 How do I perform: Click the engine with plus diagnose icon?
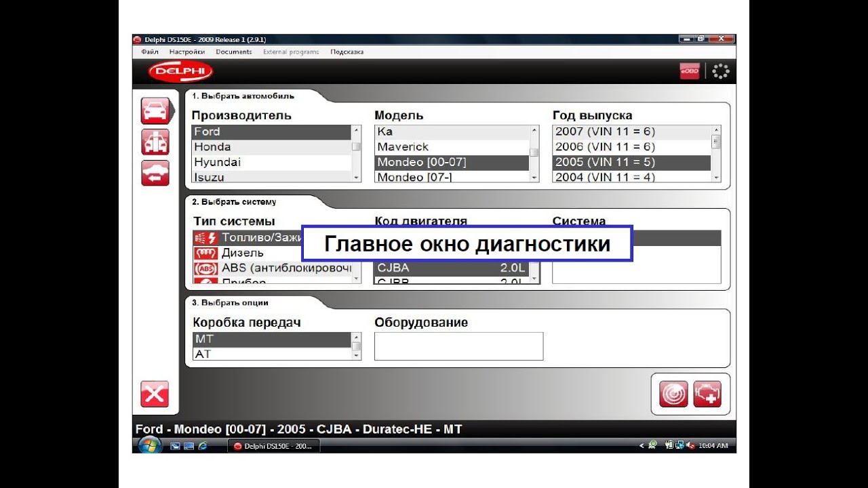coord(707,394)
